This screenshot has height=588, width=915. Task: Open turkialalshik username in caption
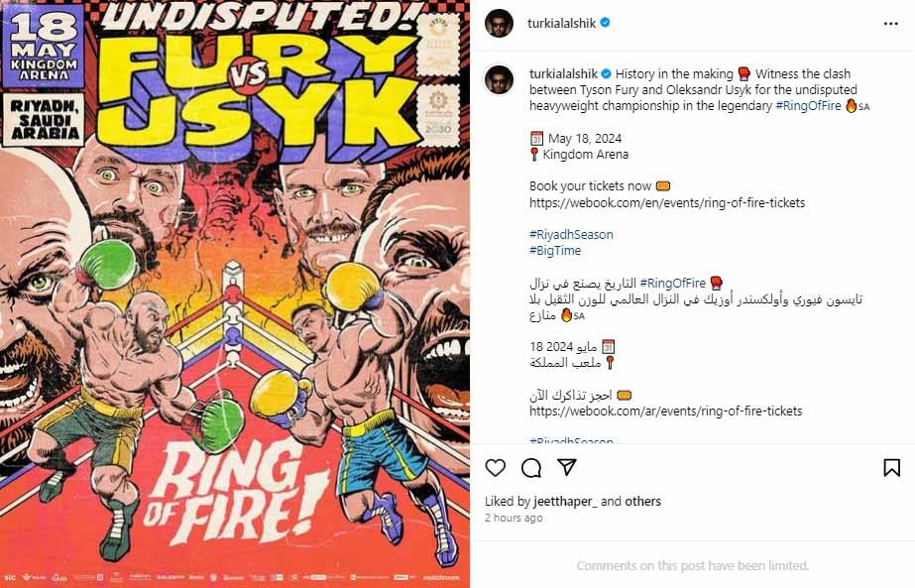tap(563, 73)
